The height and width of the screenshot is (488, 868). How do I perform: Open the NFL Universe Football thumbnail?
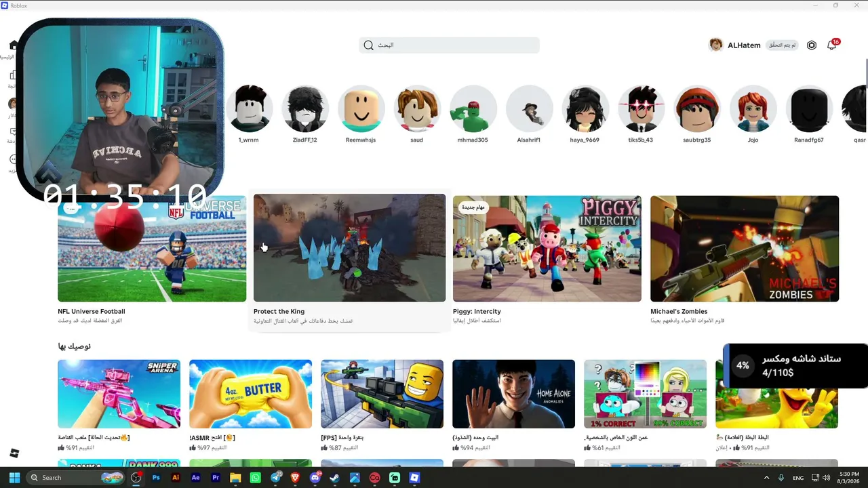152,249
